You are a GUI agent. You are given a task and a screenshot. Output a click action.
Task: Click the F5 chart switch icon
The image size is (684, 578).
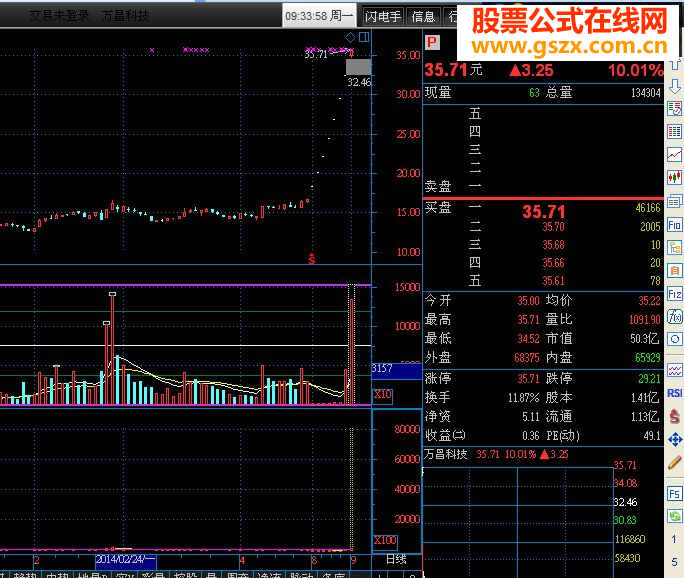(675, 494)
